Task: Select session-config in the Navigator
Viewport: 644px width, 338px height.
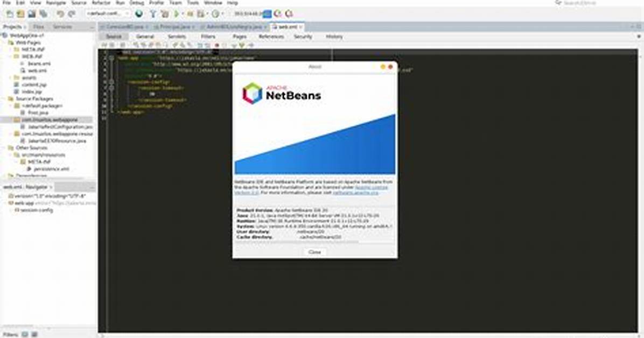Action: click(x=37, y=210)
